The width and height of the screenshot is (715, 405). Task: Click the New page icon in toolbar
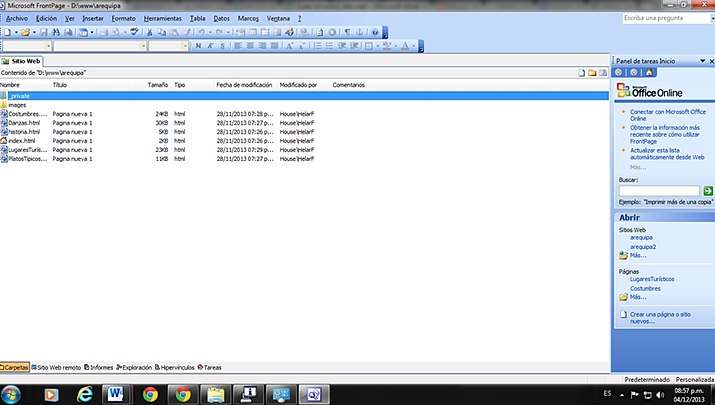click(x=8, y=32)
